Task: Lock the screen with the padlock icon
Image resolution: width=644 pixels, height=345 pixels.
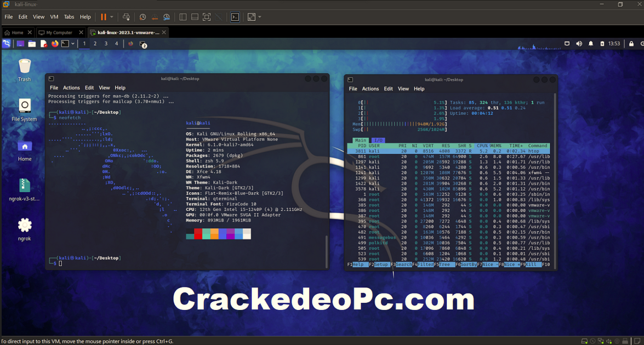Action: (631, 43)
